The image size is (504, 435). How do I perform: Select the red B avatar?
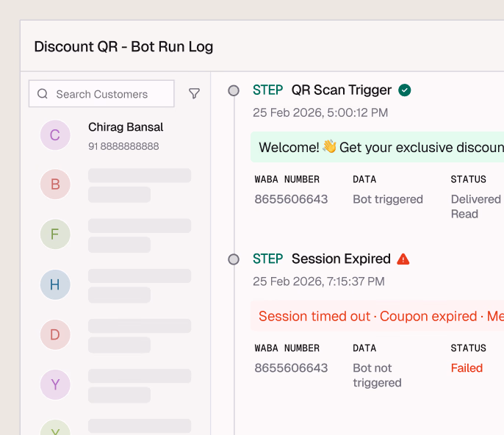tap(55, 184)
